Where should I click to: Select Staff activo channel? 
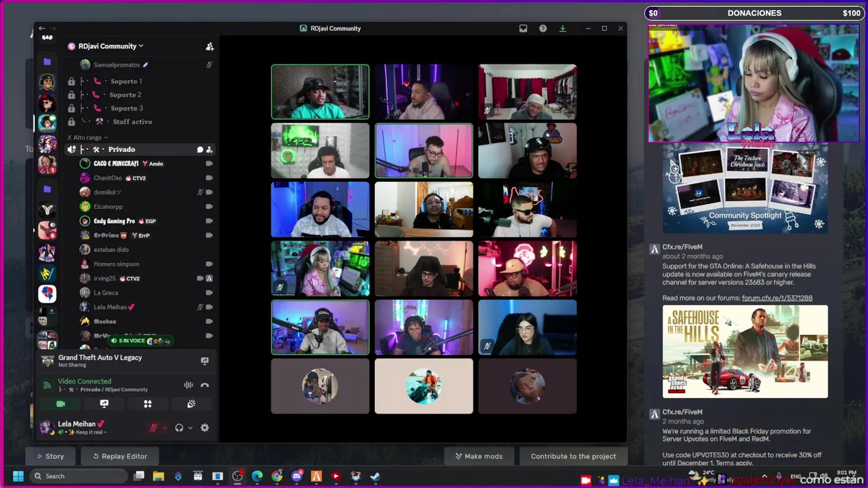click(x=132, y=122)
